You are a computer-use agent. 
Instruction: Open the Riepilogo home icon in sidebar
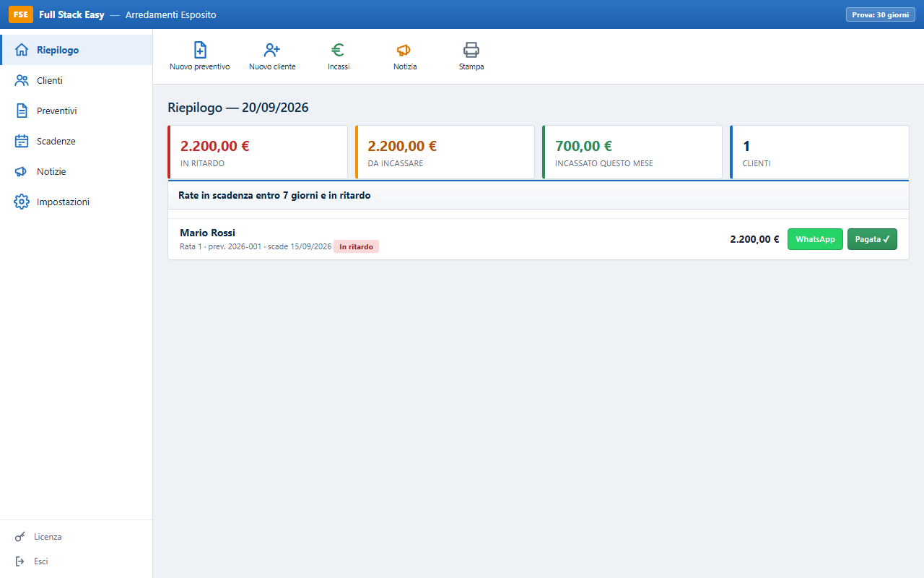point(22,50)
